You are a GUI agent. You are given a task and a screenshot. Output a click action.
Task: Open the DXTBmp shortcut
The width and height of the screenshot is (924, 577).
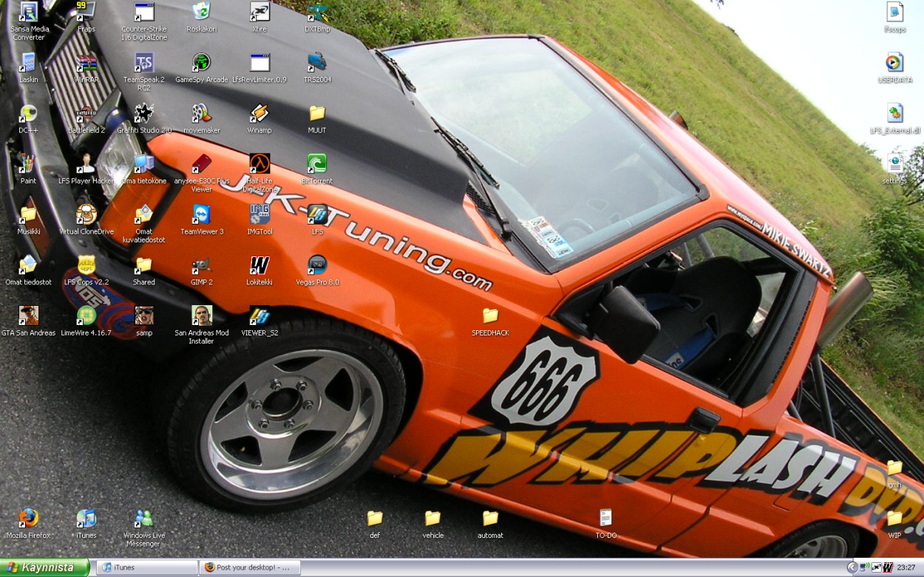click(317, 13)
